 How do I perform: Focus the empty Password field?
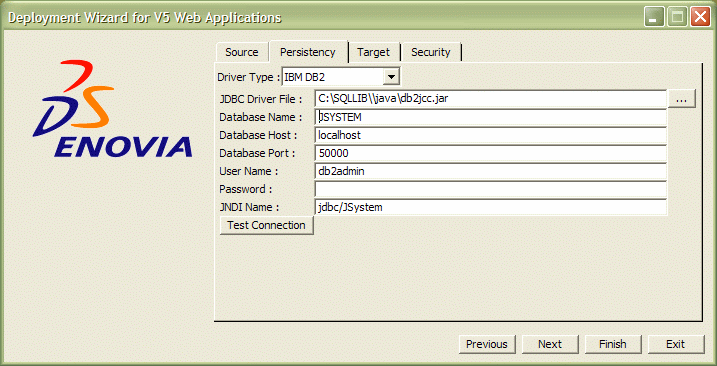(x=490, y=189)
